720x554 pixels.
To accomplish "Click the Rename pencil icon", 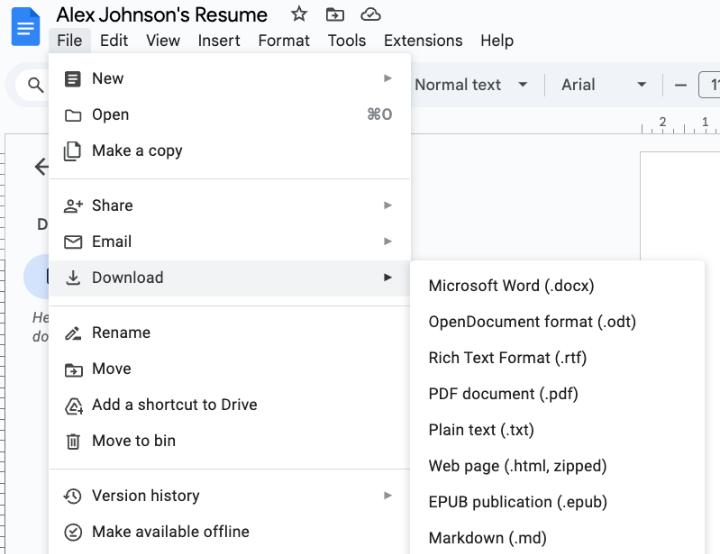I will (x=73, y=333).
